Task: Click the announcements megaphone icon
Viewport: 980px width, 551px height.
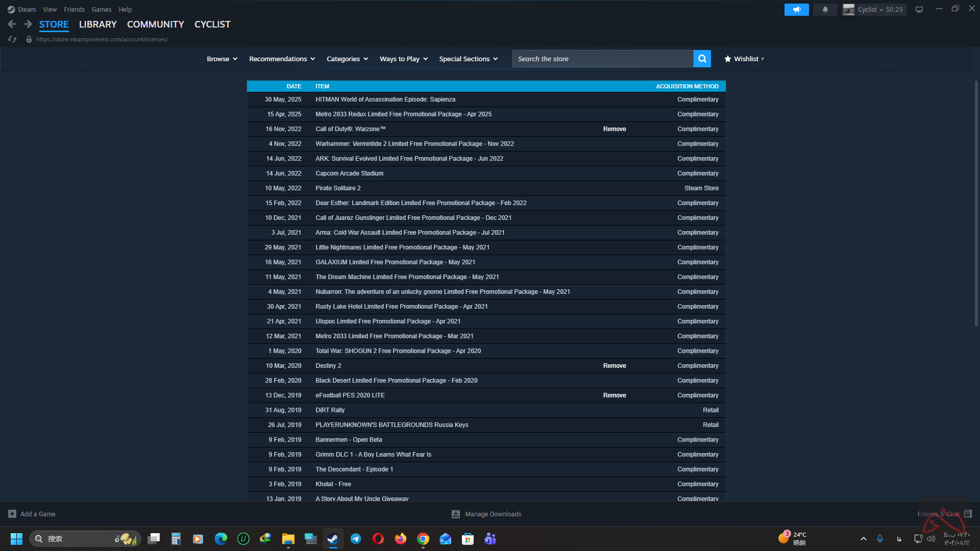Action: [x=796, y=10]
